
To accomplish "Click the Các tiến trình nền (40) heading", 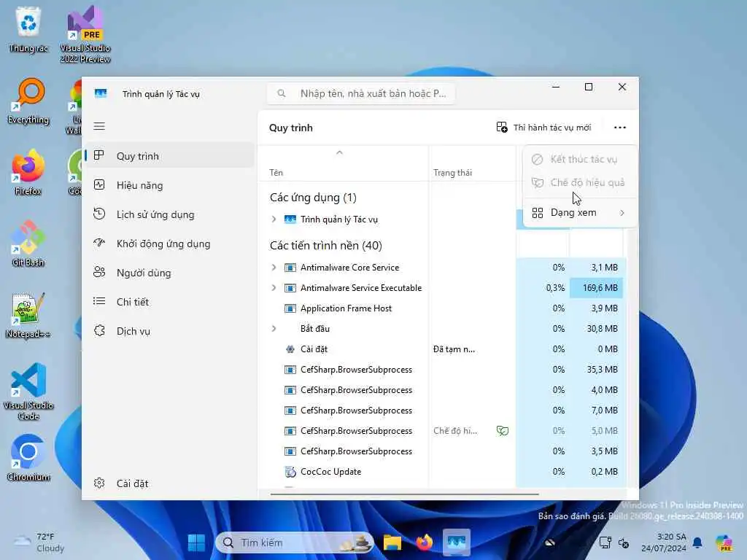I will [326, 245].
